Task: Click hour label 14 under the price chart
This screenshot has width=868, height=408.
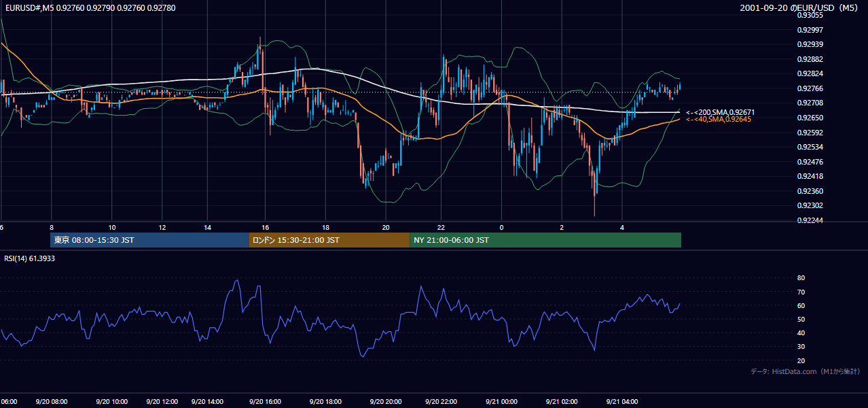Action: pos(208,228)
